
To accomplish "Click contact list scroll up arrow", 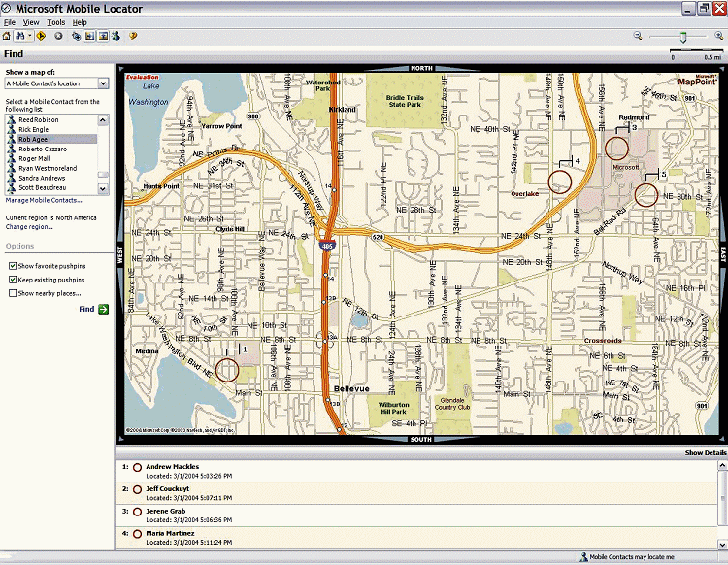I will (x=103, y=119).
